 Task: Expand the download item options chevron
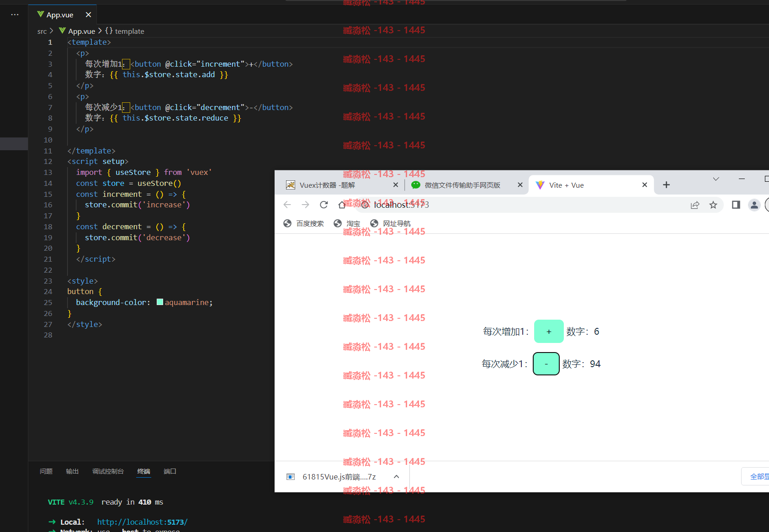point(397,477)
